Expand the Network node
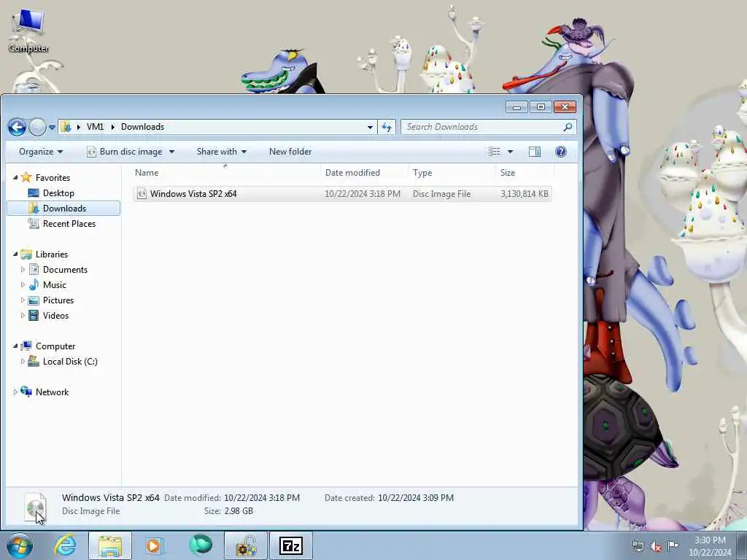The height and width of the screenshot is (560, 747). click(15, 392)
